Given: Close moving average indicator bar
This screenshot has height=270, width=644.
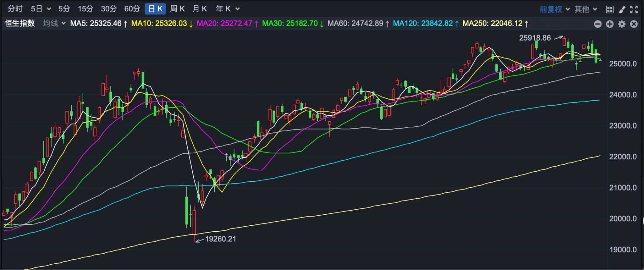Looking at the screenshot, I should (634, 24).
